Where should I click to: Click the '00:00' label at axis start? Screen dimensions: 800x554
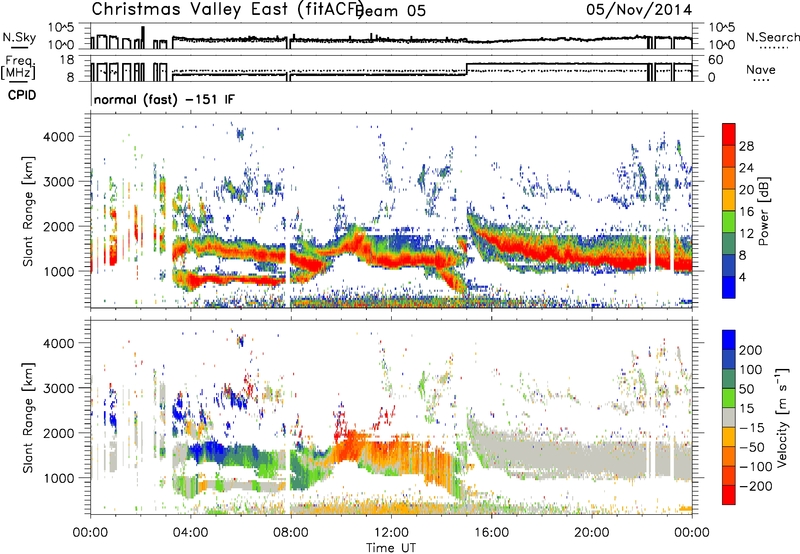pos(90,533)
